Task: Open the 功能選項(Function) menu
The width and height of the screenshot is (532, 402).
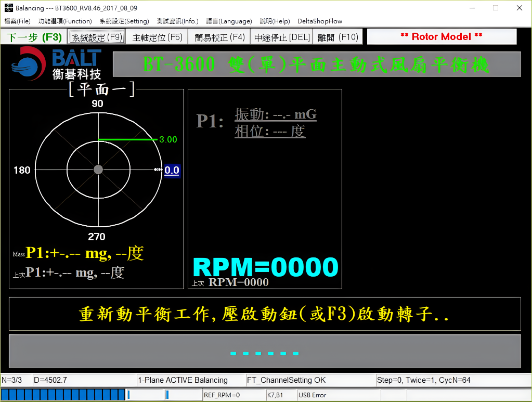Action: (x=65, y=21)
